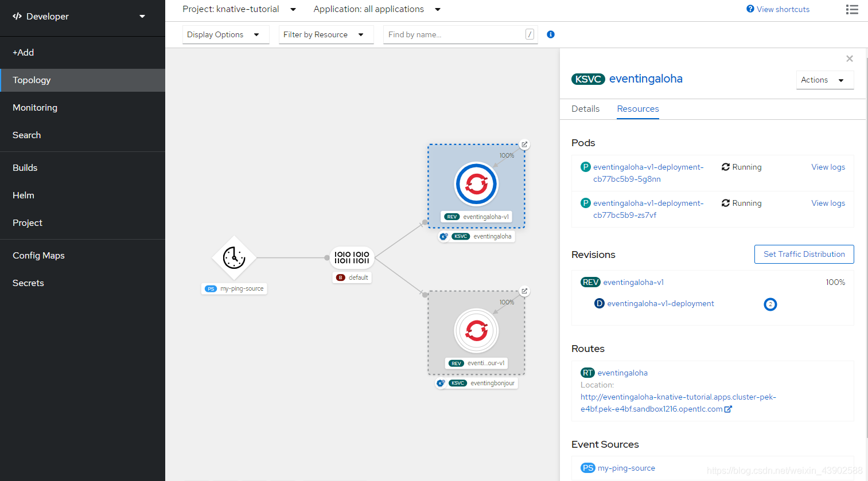Open pod eventingaloha-v1-deployment-cb77bc5b9-5g8nn link
This screenshot has width=868, height=481.
(x=648, y=173)
